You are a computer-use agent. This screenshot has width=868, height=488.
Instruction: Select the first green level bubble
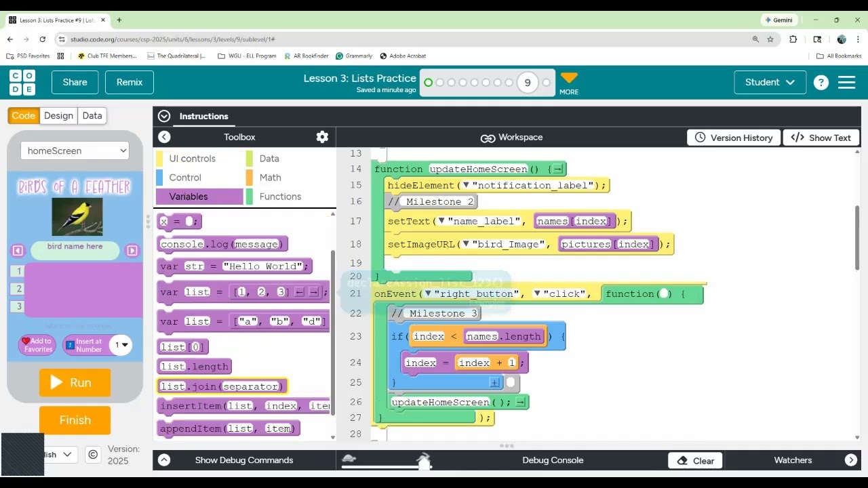pos(428,83)
